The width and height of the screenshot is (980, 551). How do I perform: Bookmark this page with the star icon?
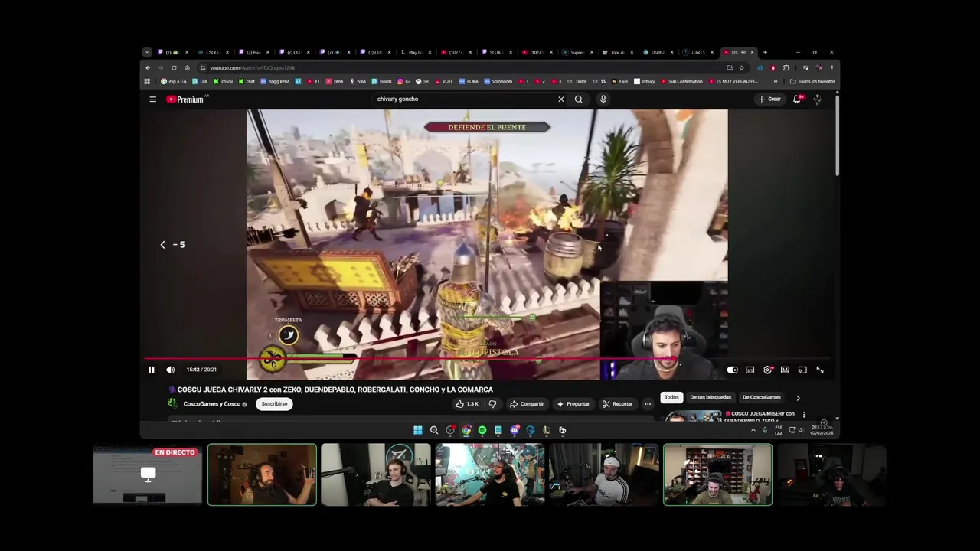(x=741, y=67)
